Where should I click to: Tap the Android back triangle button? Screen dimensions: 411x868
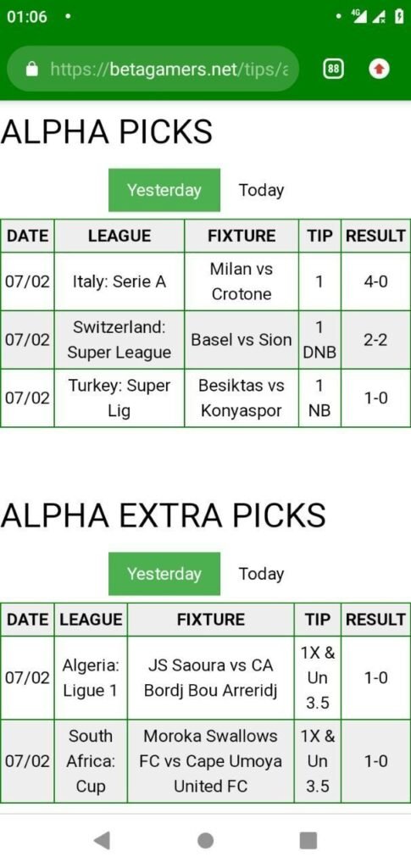101,840
